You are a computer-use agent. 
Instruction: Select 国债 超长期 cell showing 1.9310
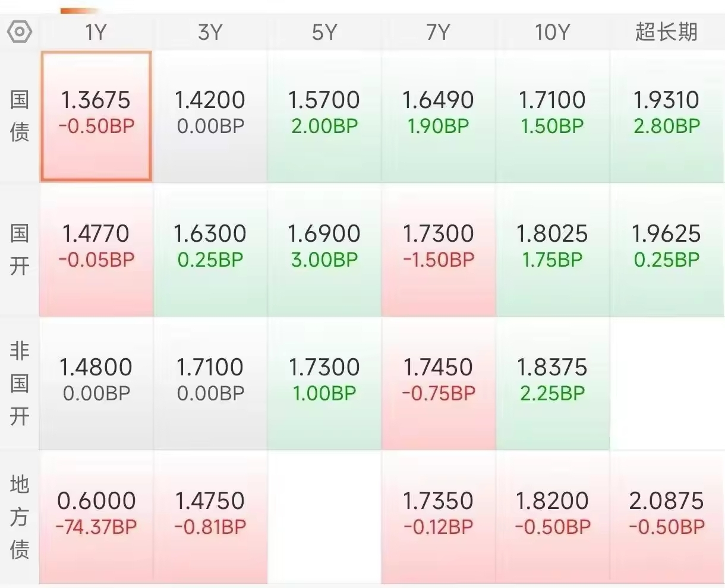coord(668,116)
